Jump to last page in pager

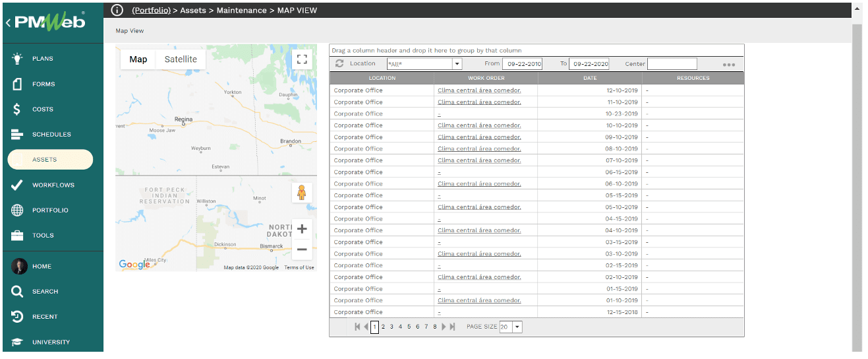click(x=453, y=327)
